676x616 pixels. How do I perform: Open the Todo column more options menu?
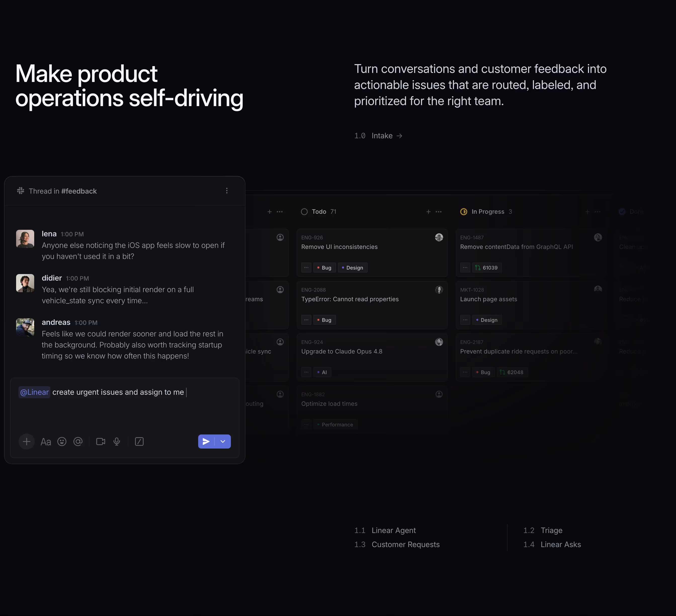coord(439,212)
